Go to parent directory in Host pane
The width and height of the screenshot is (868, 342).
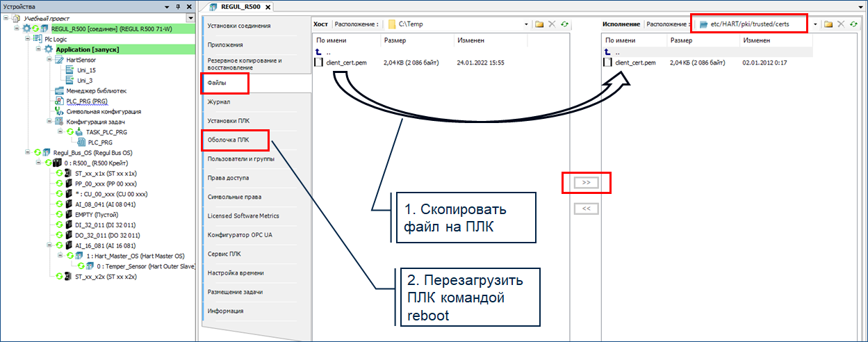319,52
